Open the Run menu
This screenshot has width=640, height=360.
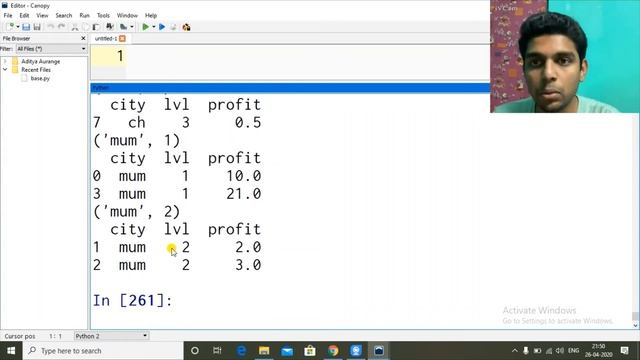click(84, 16)
